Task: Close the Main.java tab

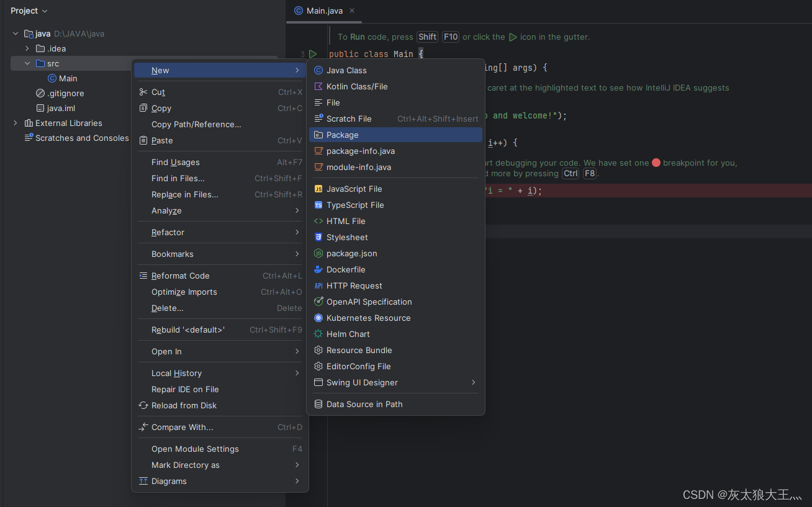Action: tap(352, 11)
